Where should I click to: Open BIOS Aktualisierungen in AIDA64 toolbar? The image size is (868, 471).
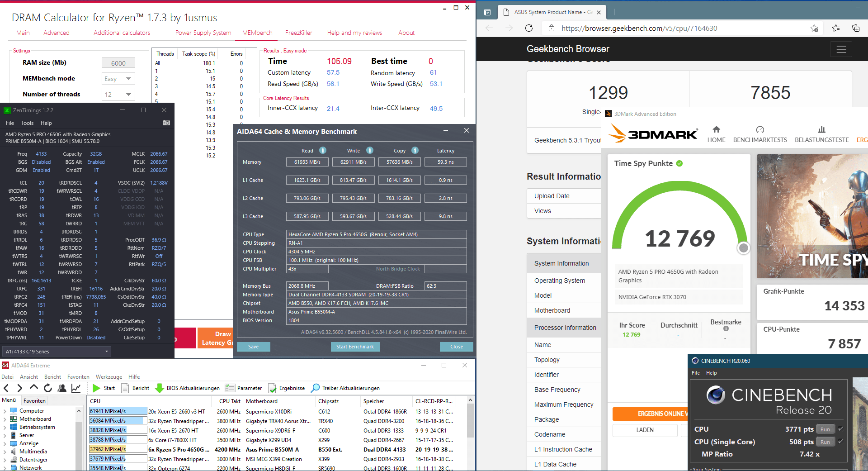(187, 388)
